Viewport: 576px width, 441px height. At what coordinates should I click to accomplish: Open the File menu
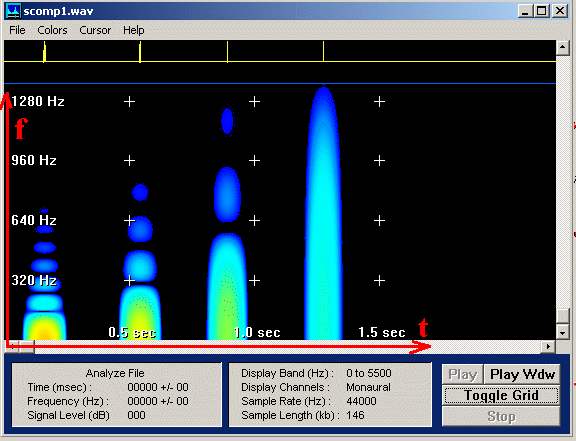pyautogui.click(x=17, y=30)
